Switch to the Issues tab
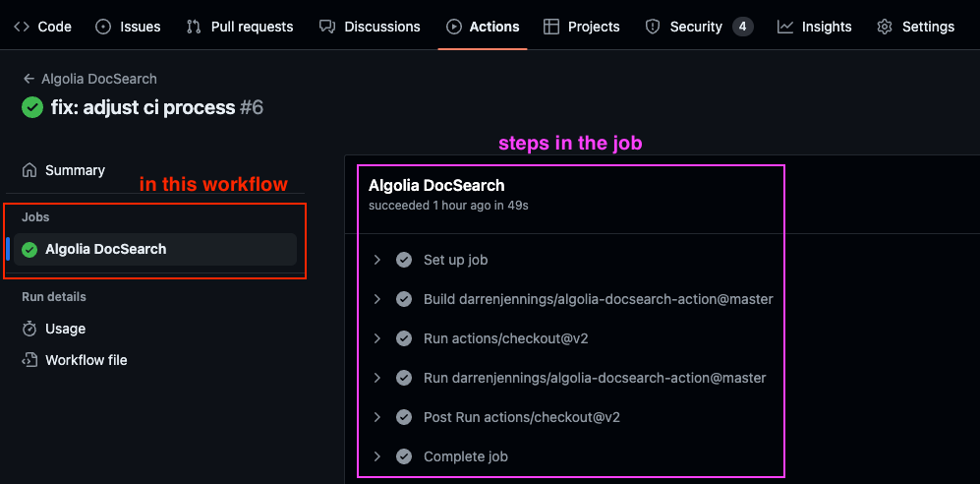 (x=128, y=27)
